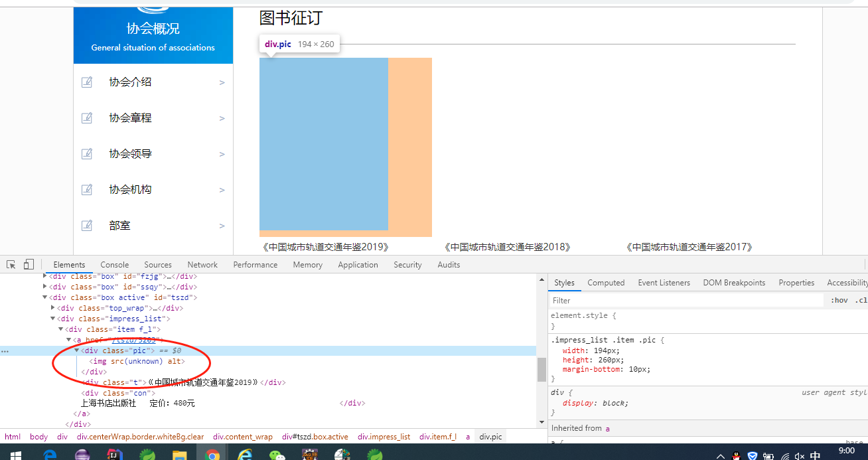Activate the element inspector arrow icon
This screenshot has width=868, height=460.
[x=11, y=264]
